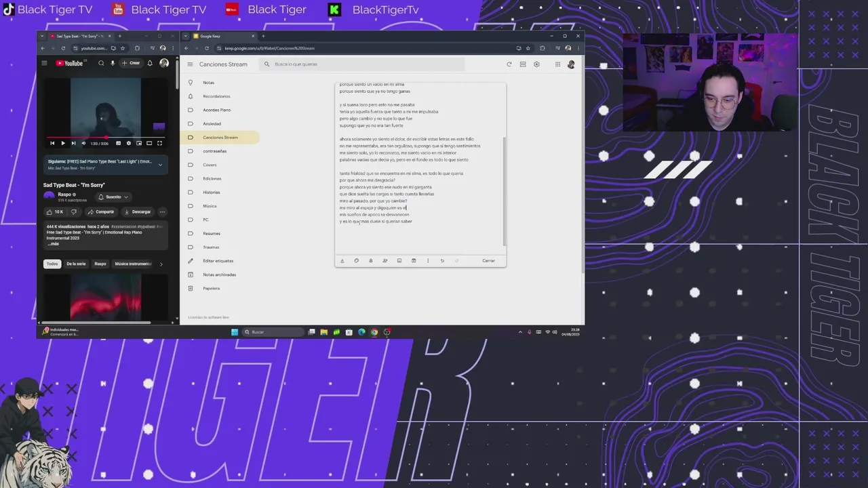Toggle subtitles in YouTube player
The height and width of the screenshot is (488, 868).
pos(118,143)
